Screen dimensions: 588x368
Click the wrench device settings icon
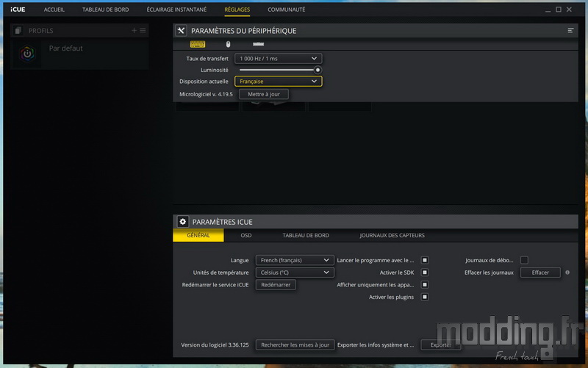[x=181, y=31]
